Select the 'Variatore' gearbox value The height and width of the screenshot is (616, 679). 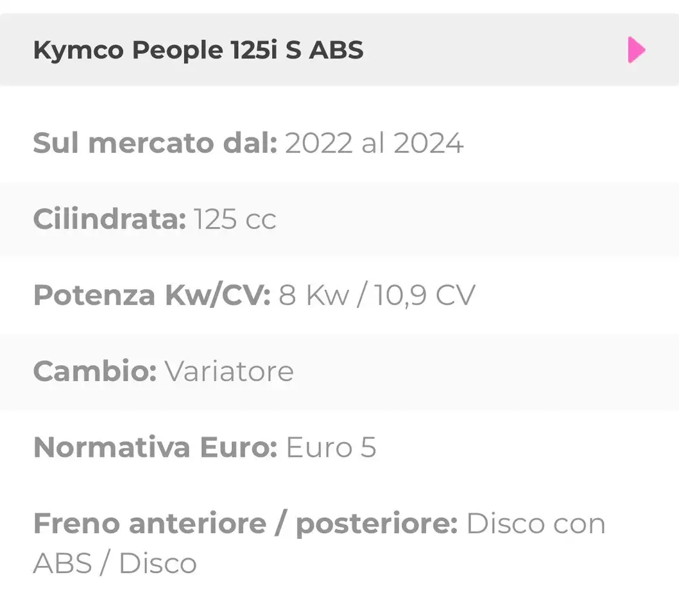229,372
